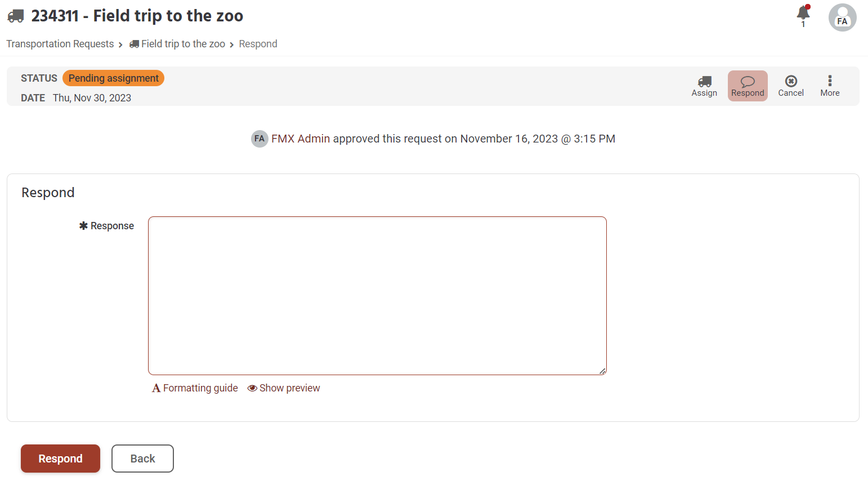
Task: Click the FMX Admin name in approval
Action: pos(301,139)
